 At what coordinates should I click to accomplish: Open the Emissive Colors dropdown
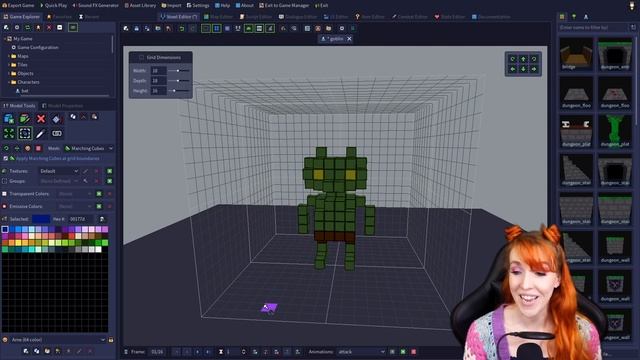click(74, 207)
